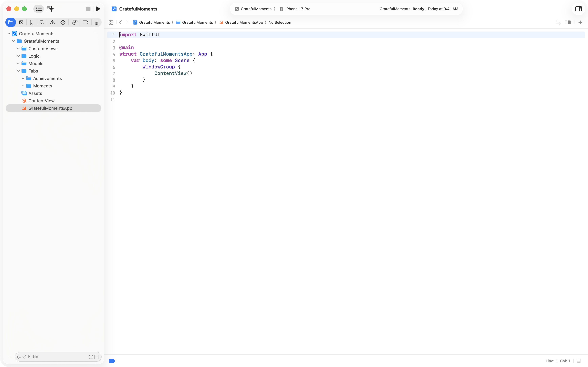Viewport: 588px width, 367px height.
Task: Show the Debug navigator
Action: [75, 22]
